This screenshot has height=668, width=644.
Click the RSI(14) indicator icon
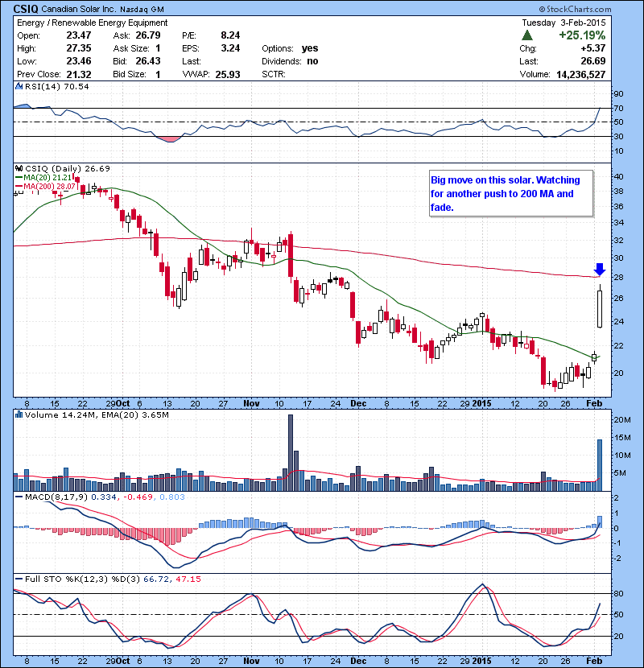pyautogui.click(x=19, y=86)
